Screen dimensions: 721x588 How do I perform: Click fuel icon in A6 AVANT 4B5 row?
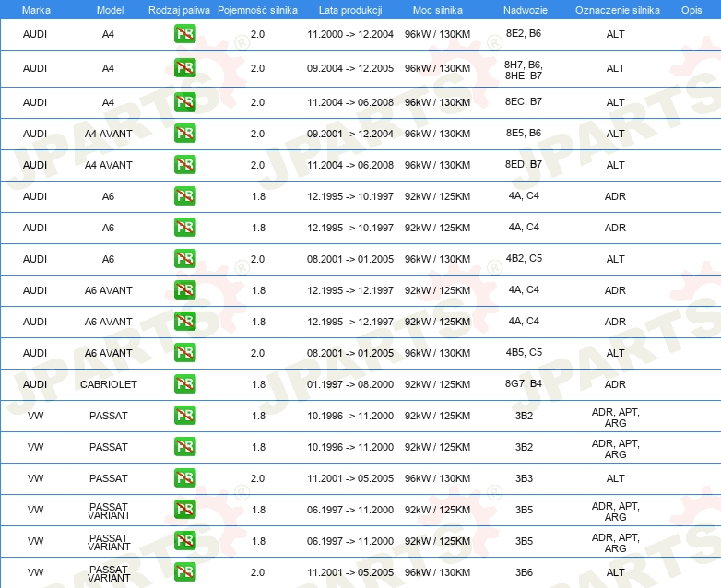click(x=184, y=353)
